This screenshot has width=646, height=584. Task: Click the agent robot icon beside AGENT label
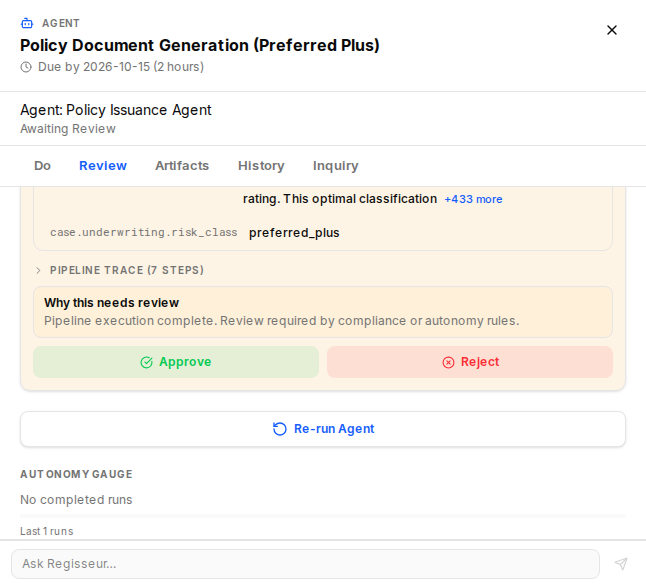27,23
